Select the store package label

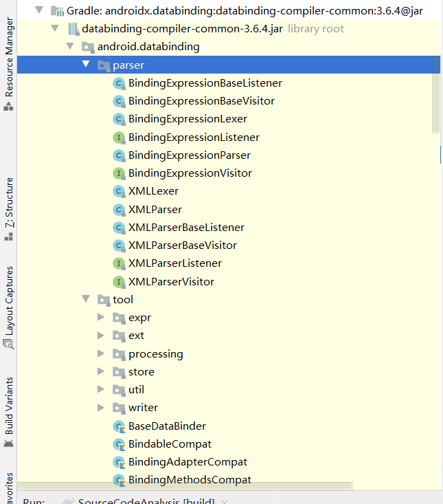141,372
